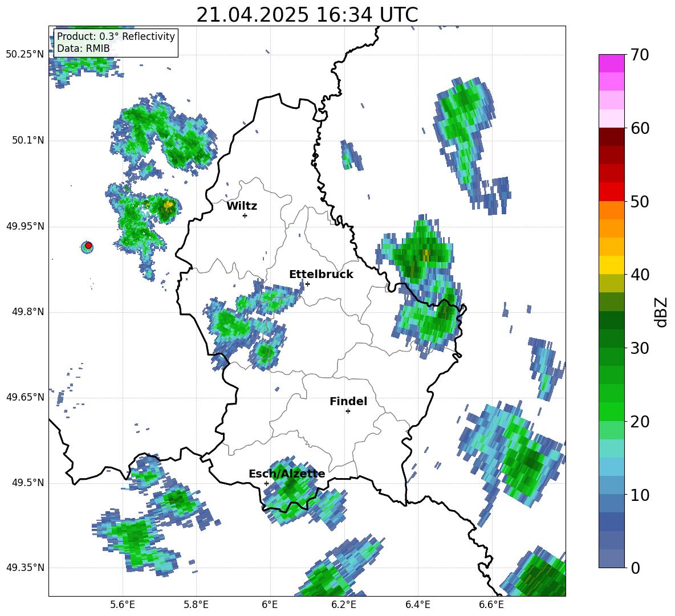
Task: Click the title 21.04.2025 16:34 UTC
Action: (x=307, y=15)
